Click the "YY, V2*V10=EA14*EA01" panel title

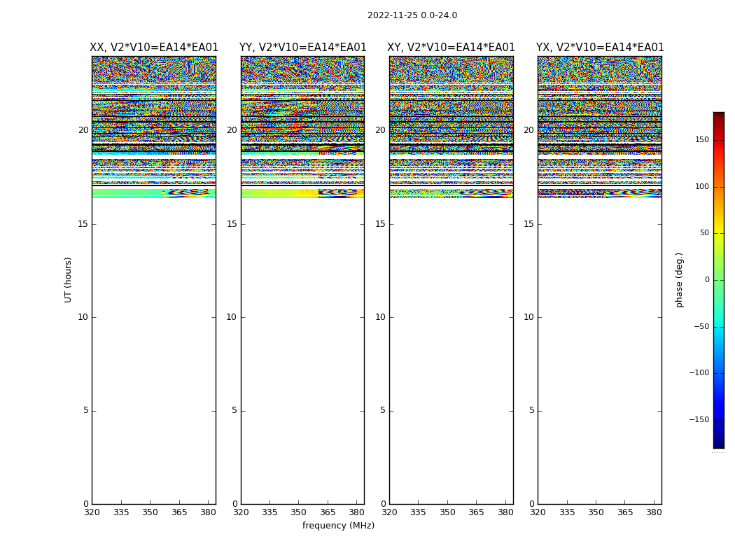(x=303, y=48)
